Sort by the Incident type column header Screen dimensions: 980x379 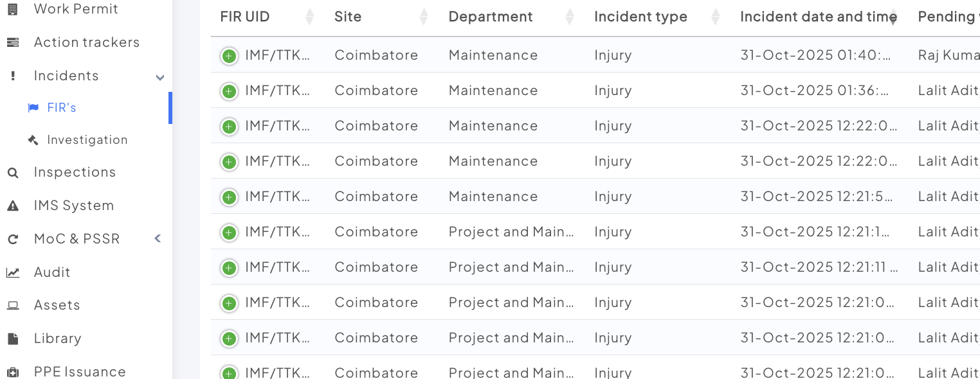click(x=640, y=17)
